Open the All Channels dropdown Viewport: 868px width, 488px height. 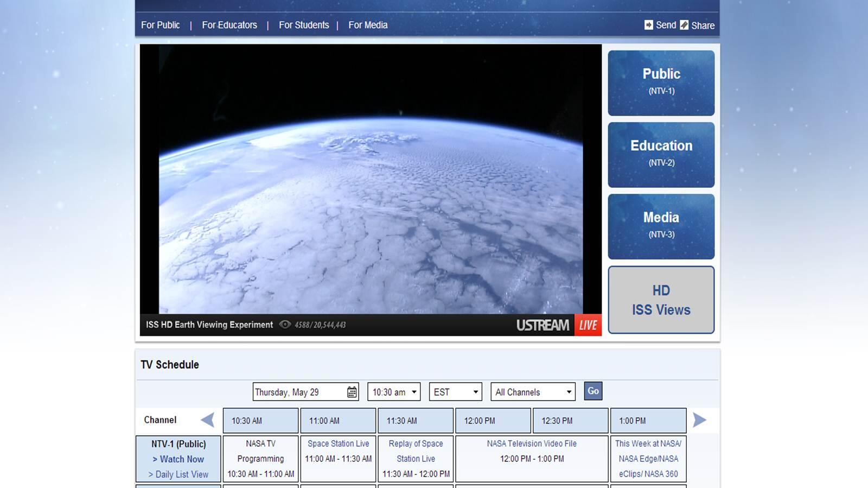coord(533,392)
